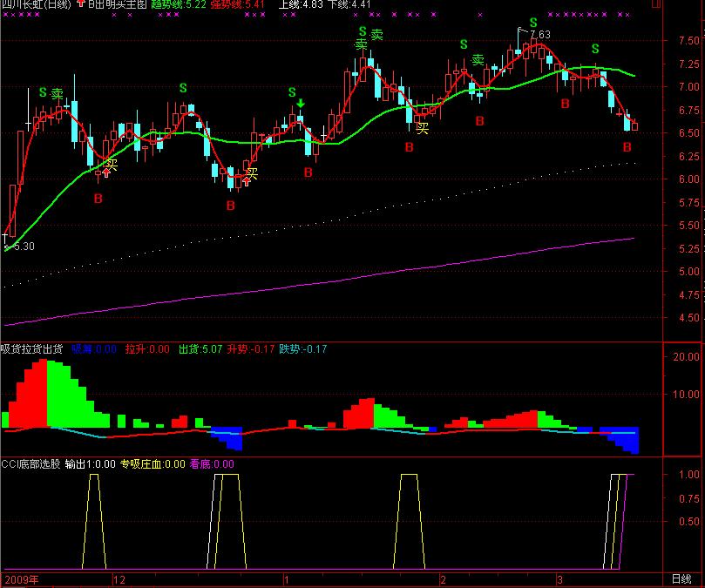Click the 5.30 lowest price marker
The height and width of the screenshot is (588, 705).
click(x=19, y=247)
